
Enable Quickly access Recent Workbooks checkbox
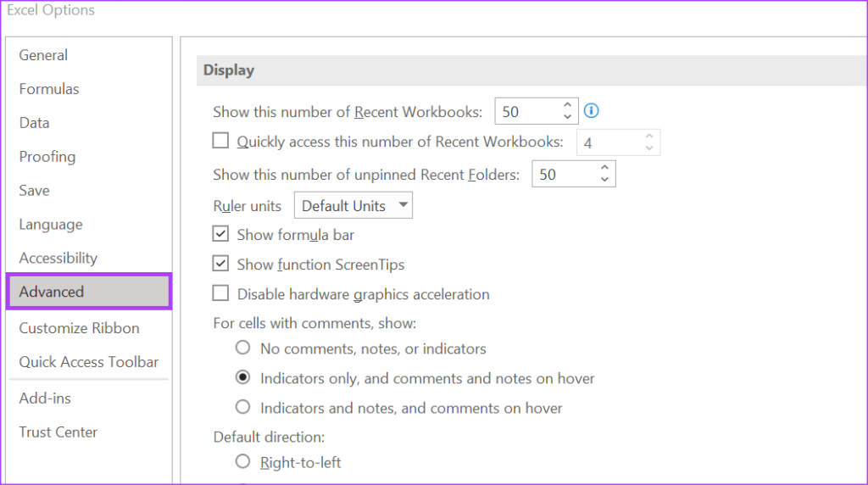coord(220,141)
